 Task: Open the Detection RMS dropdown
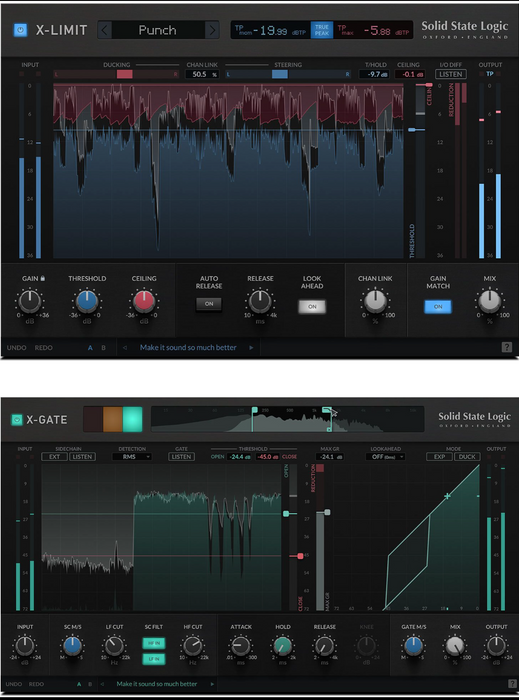point(132,457)
